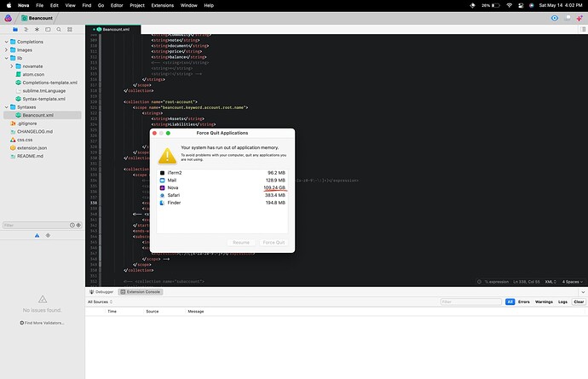
Task: Open the Extensions menu
Action: [163, 5]
